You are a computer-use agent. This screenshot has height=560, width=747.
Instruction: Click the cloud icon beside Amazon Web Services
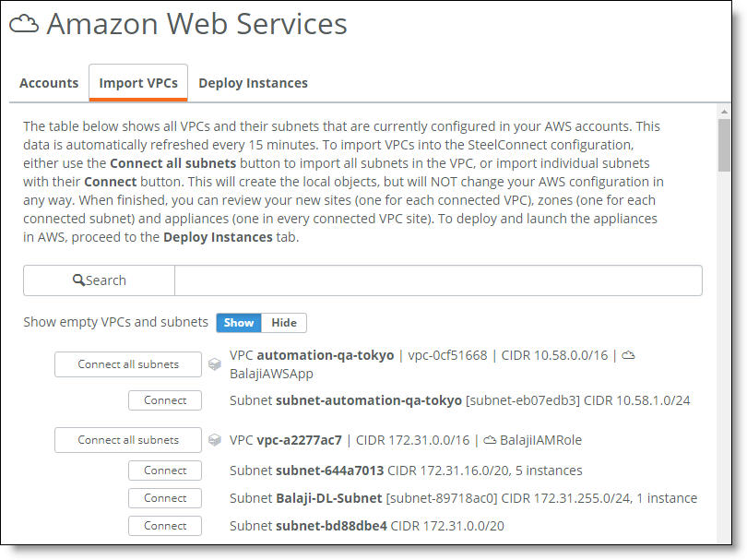pos(24,24)
